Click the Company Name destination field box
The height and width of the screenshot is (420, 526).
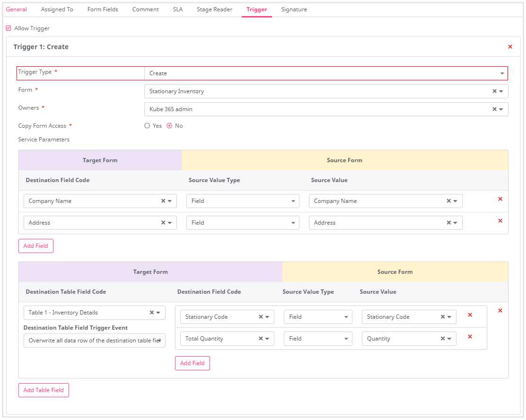(x=92, y=201)
